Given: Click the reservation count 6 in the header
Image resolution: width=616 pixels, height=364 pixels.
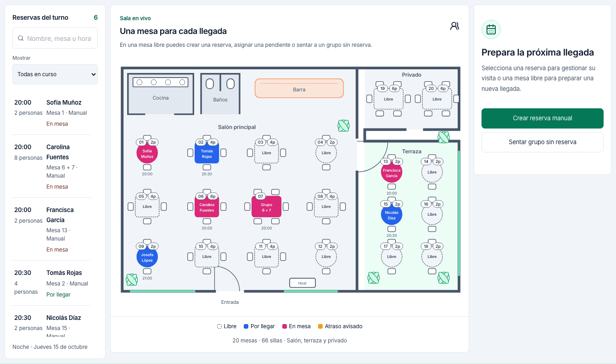Looking at the screenshot, I should pos(95,17).
